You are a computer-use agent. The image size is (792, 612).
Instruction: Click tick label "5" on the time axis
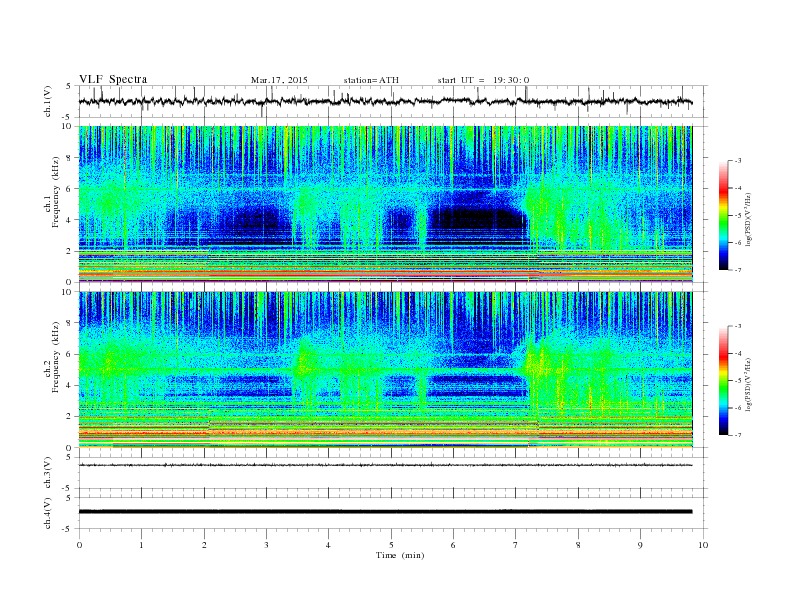click(x=391, y=545)
